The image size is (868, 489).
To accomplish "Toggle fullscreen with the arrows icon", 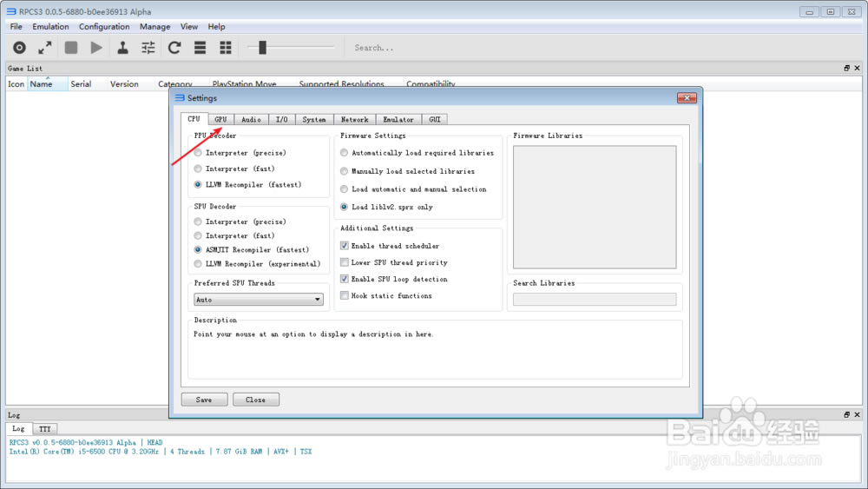I will pyautogui.click(x=45, y=48).
